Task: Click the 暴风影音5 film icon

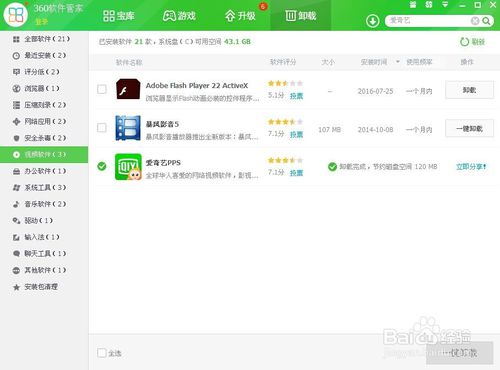Action: [128, 128]
